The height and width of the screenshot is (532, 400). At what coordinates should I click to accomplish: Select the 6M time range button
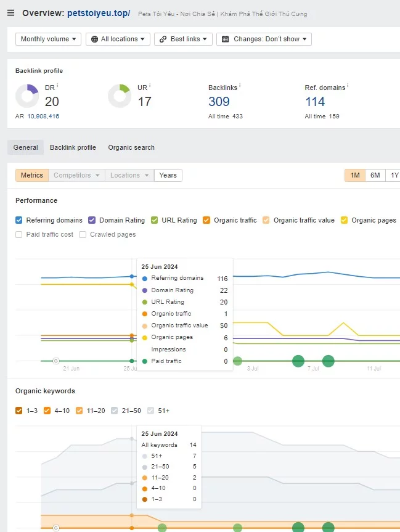pos(375,176)
